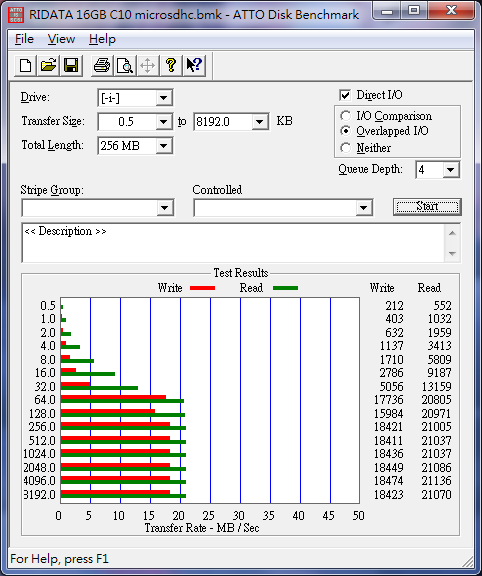Expand the Drive dropdown list
The height and width of the screenshot is (576, 482).
tap(163, 98)
